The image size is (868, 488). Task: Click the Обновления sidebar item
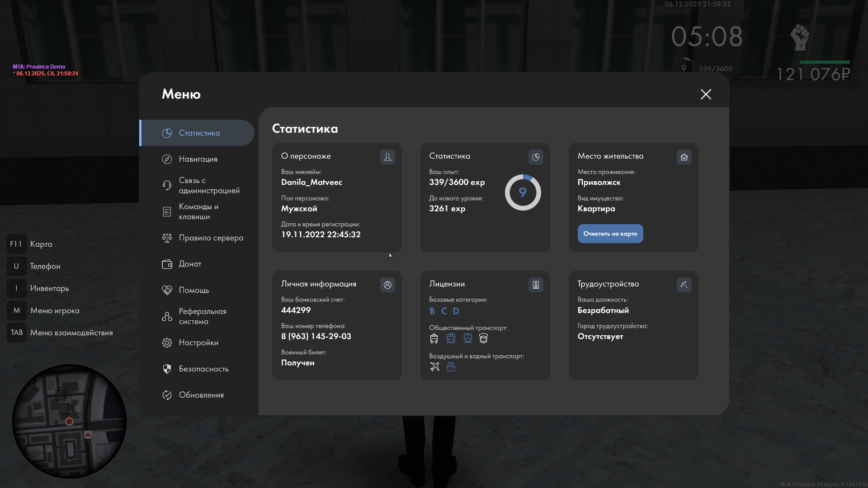201,395
